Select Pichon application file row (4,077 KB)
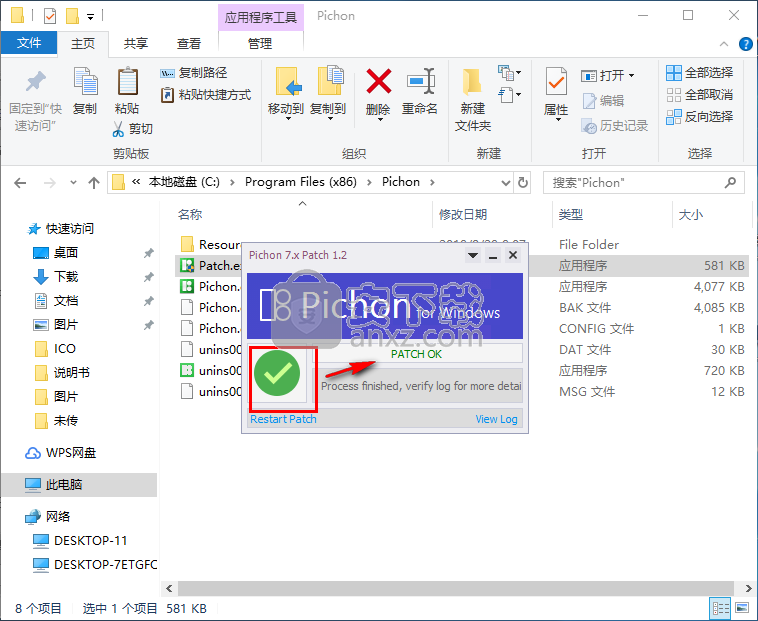Image resolution: width=758 pixels, height=621 pixels. pos(462,287)
